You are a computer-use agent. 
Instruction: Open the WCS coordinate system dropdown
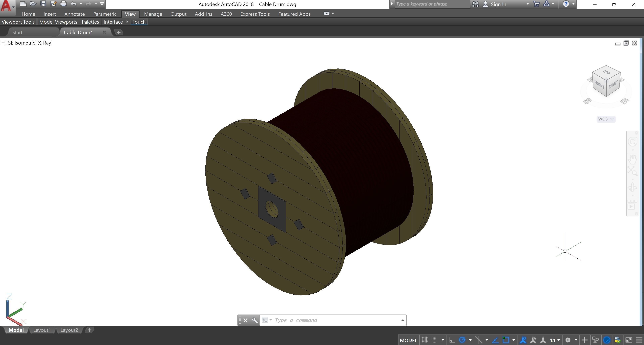point(612,119)
